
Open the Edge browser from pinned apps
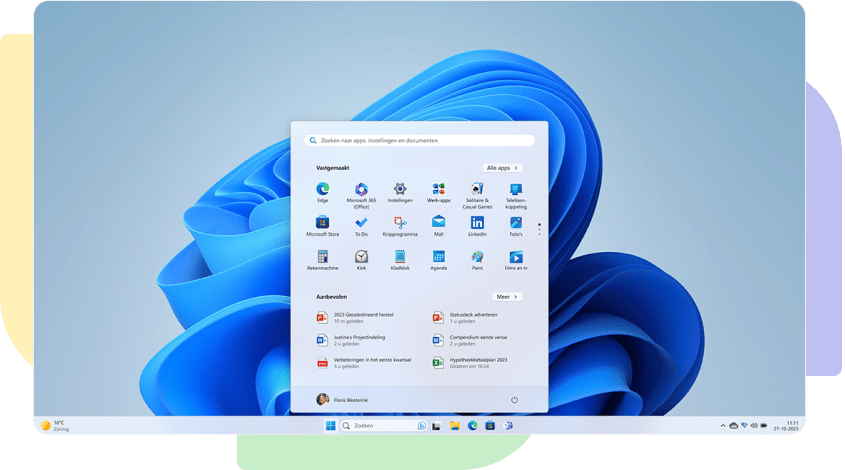tap(322, 192)
